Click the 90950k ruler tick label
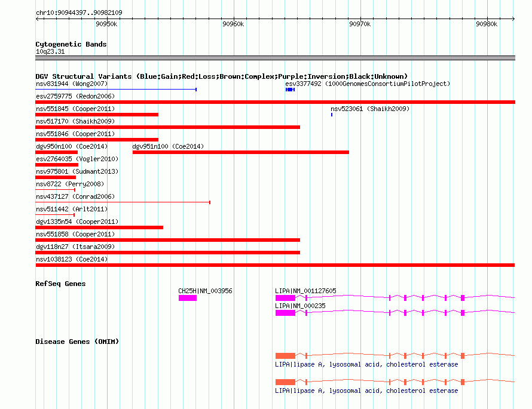 (106, 24)
